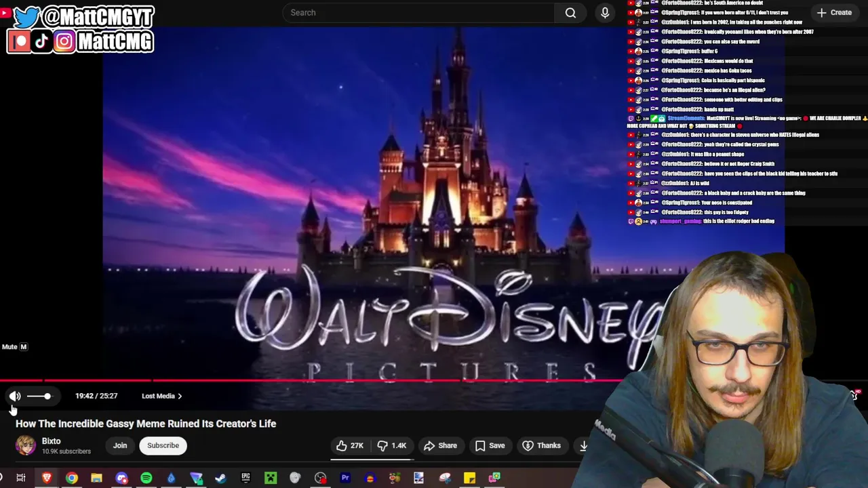
Task: Click the 19:42 / 25:27 time display
Action: tap(96, 396)
